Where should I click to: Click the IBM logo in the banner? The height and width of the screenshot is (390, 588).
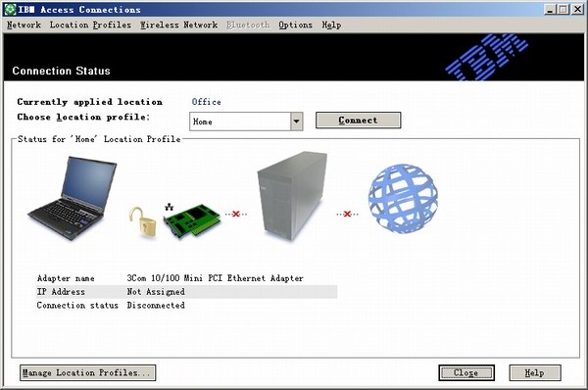[486, 57]
